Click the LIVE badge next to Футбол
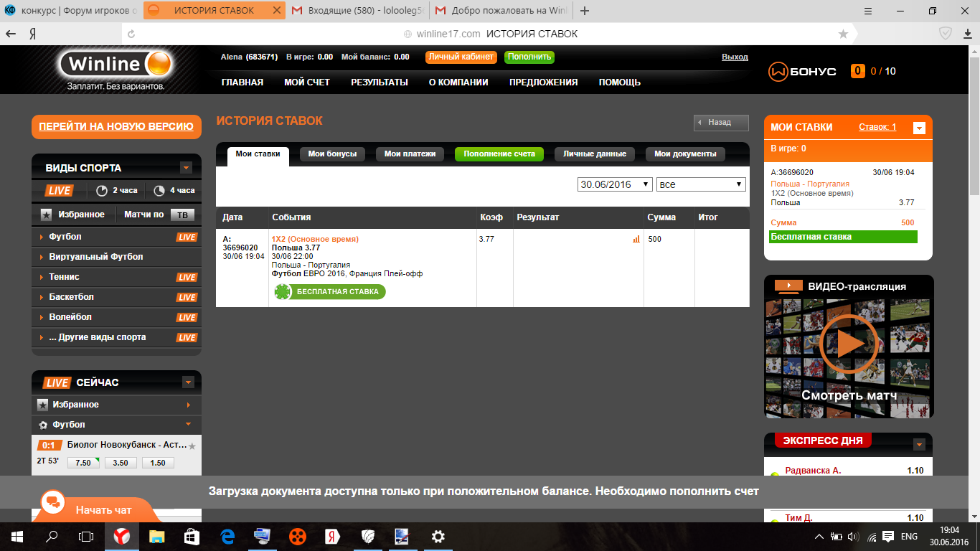This screenshot has height=551, width=980. coord(187,237)
